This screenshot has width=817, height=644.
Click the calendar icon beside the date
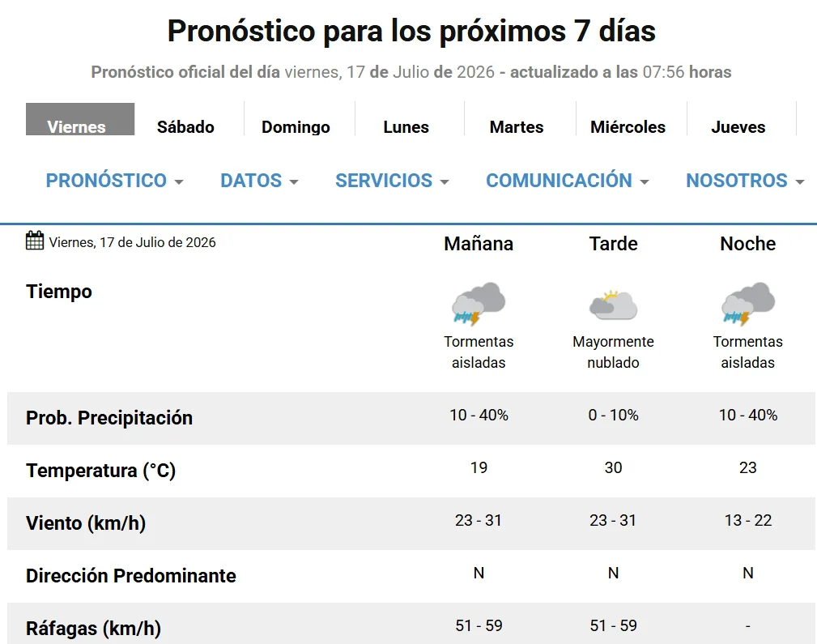click(35, 241)
